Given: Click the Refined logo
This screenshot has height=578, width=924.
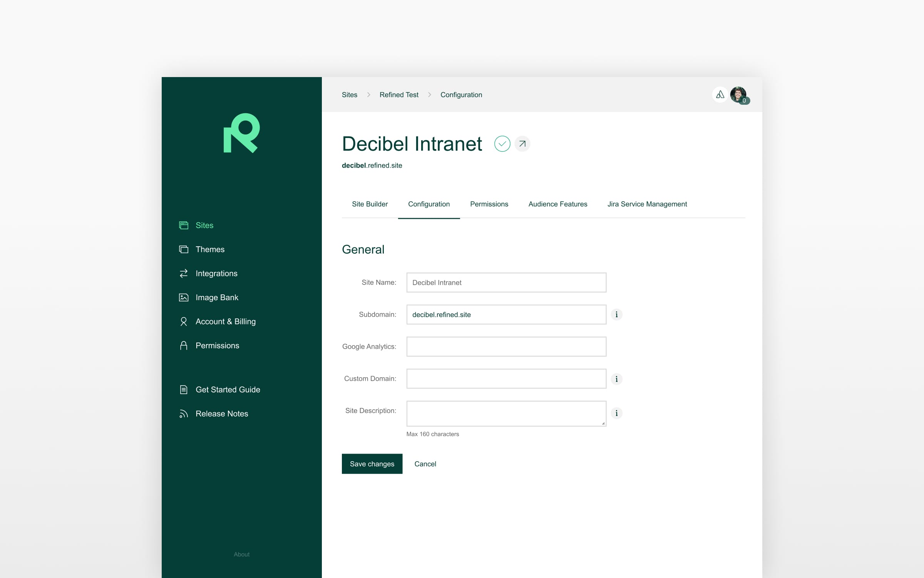Looking at the screenshot, I should pyautogui.click(x=241, y=133).
